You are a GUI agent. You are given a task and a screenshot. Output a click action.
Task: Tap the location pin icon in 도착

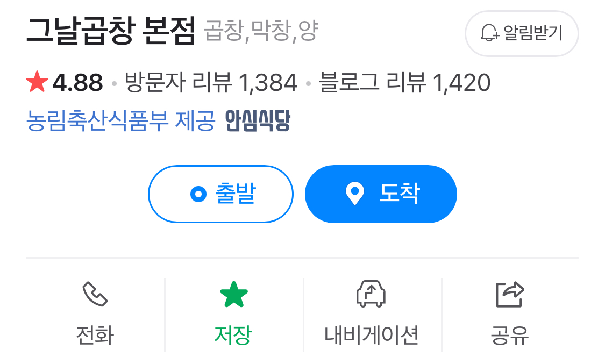coord(354,194)
